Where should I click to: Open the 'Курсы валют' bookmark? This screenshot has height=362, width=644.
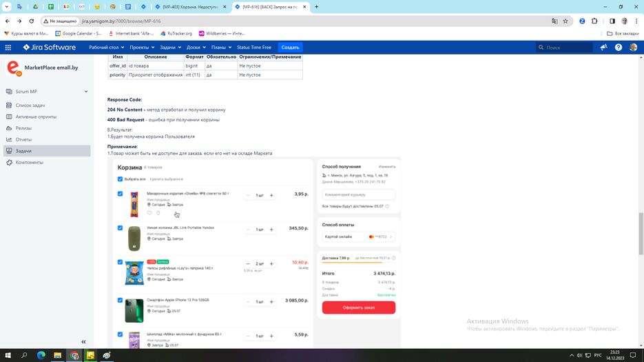tap(26, 33)
